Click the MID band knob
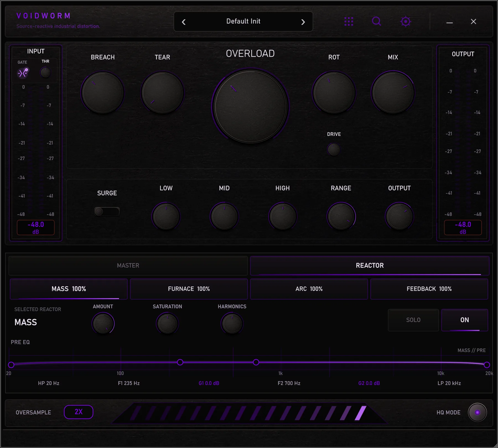 [224, 217]
